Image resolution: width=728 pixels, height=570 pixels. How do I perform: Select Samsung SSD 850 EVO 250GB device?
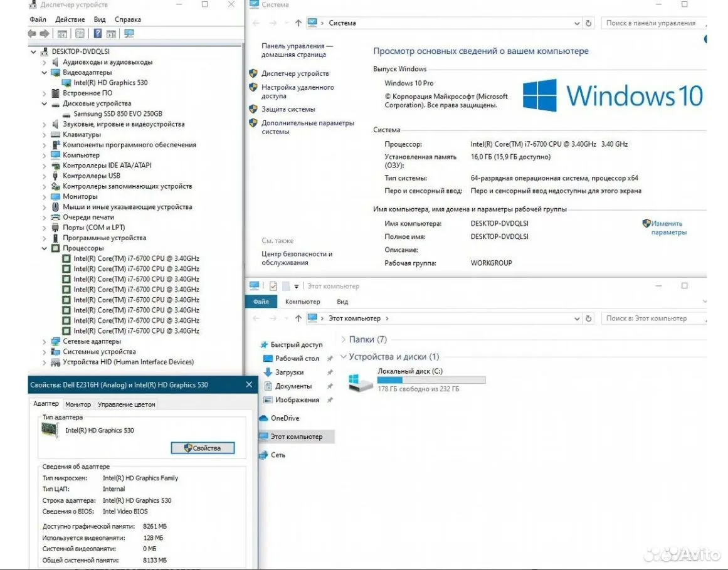pyautogui.click(x=118, y=113)
